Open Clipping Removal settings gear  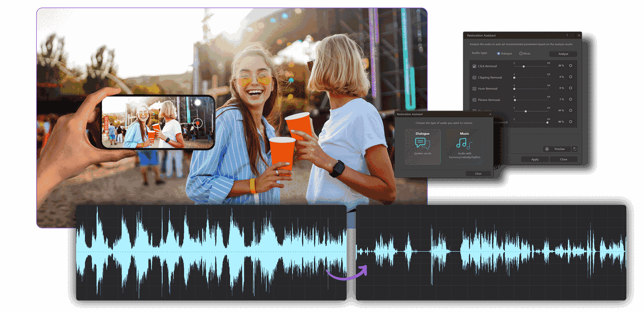pyautogui.click(x=570, y=77)
